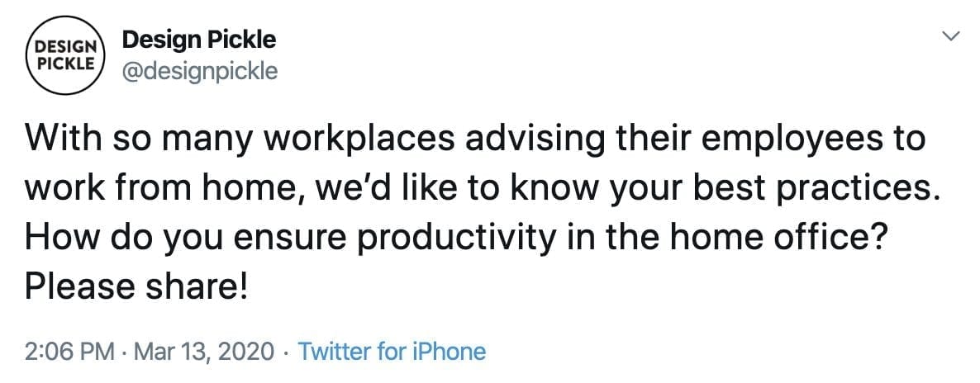Open the Design Pickle display name

pos(199,40)
